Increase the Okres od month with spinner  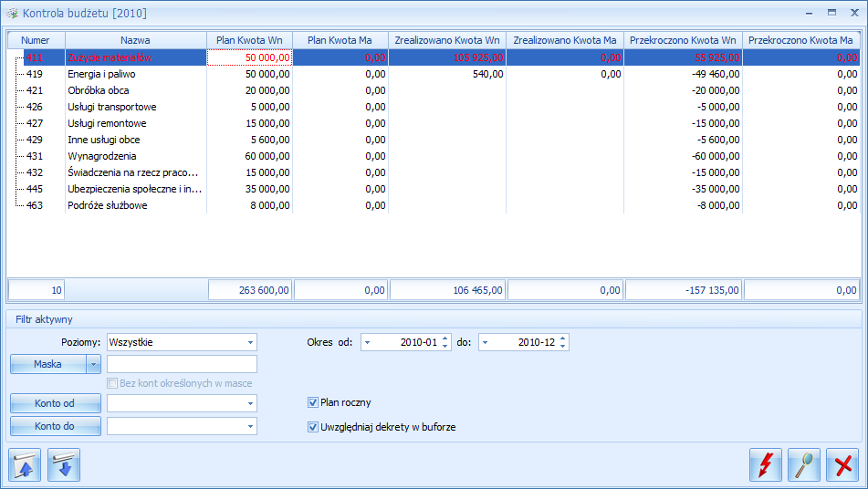coord(445,338)
